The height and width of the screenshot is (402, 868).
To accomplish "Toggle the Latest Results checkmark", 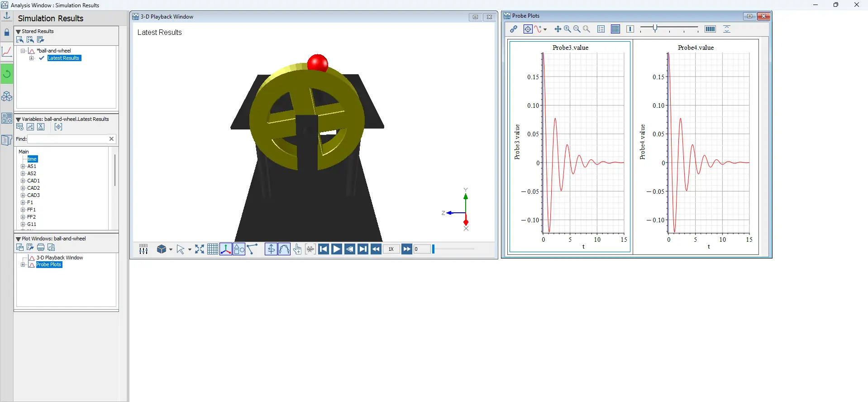I will tap(42, 58).
